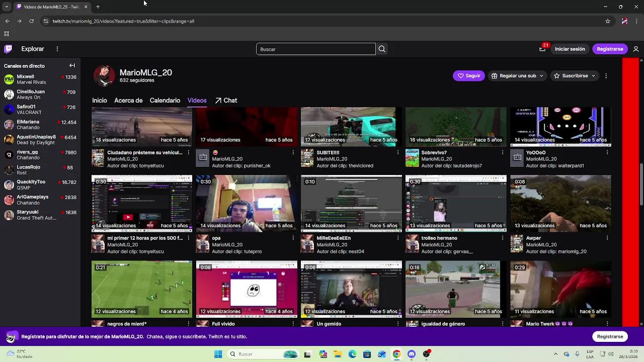Open the Windows Start menu
The width and height of the screenshot is (644, 362).
[x=218, y=354]
